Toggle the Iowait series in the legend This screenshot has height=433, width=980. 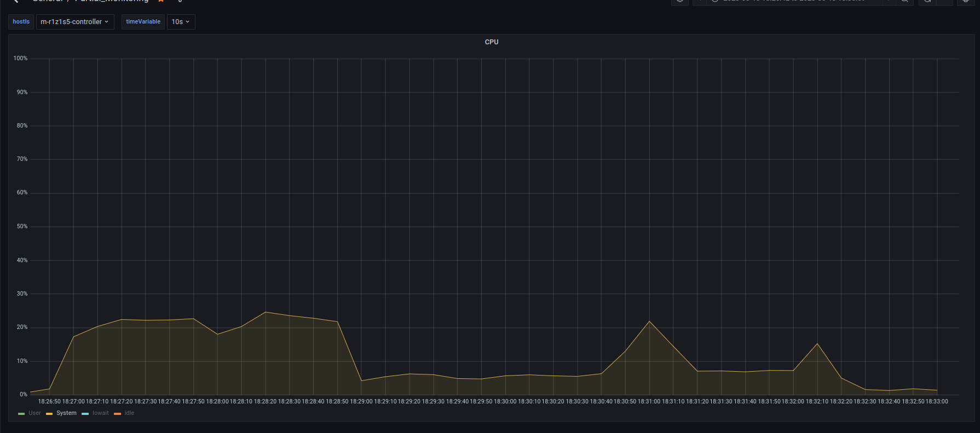100,413
